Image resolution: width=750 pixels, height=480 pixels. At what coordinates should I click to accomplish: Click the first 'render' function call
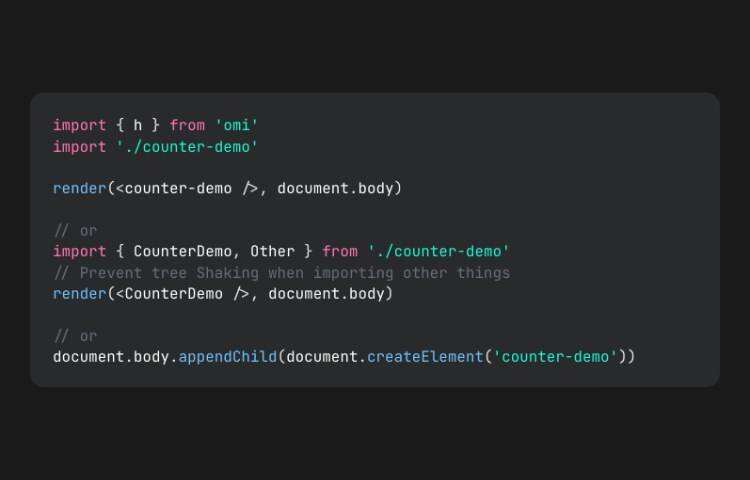click(x=79, y=188)
